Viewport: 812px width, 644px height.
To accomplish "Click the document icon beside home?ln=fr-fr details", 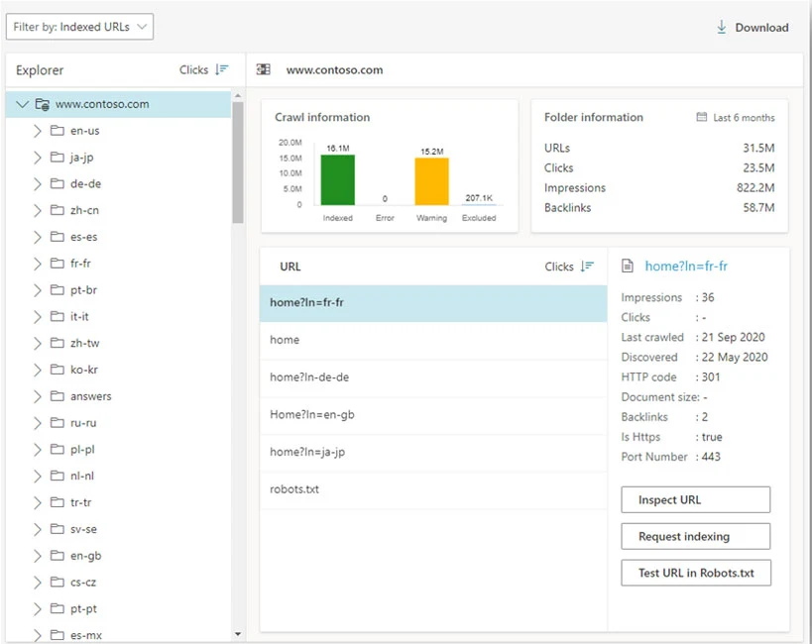I will pos(628,267).
